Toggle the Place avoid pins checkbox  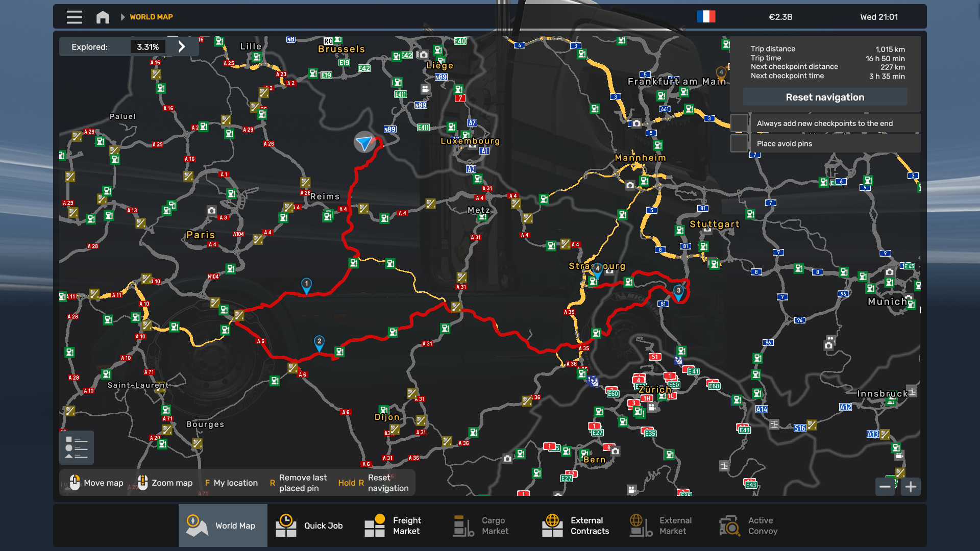coord(739,143)
